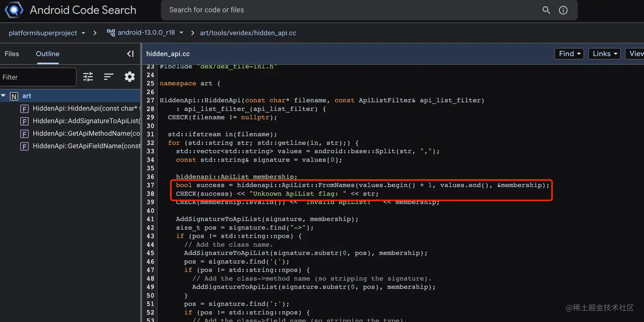This screenshot has width=644, height=322.
Task: Click breadcrumb chevron after platform/superproject
Action: coord(95,33)
